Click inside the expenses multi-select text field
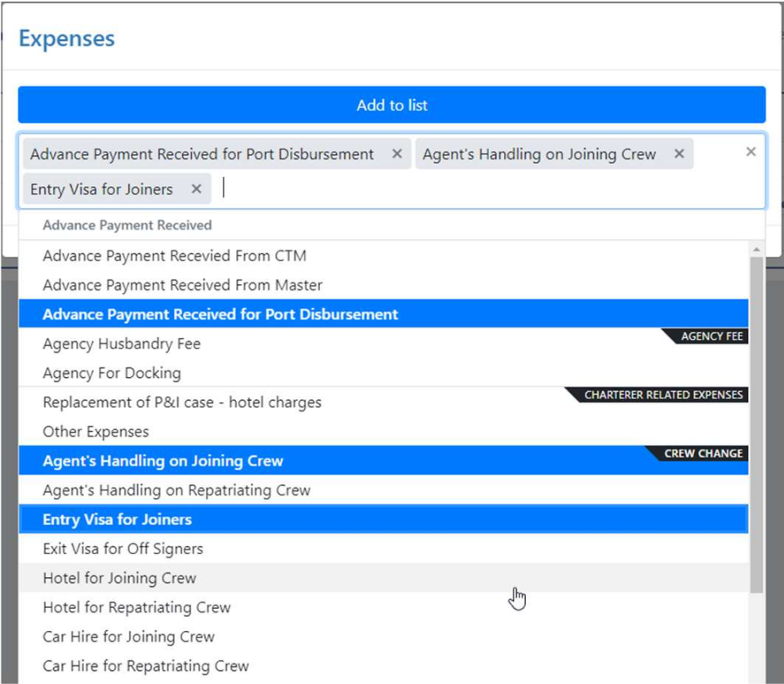 point(490,189)
